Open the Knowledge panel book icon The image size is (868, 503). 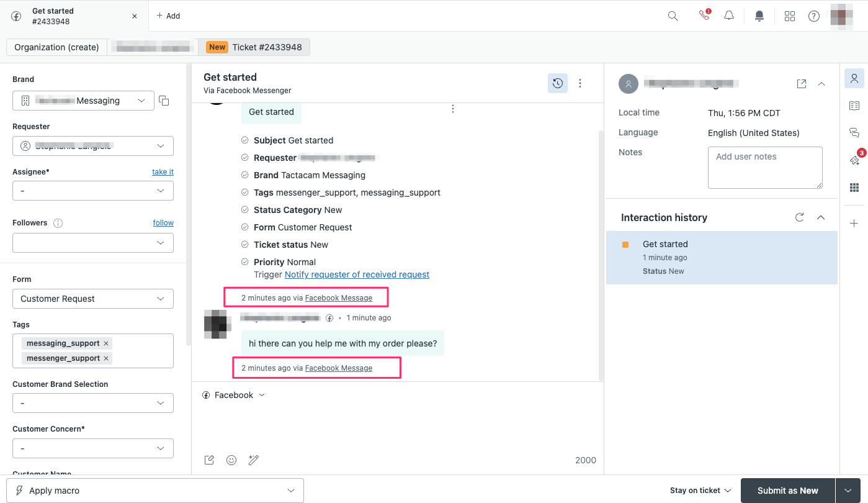coord(854,106)
